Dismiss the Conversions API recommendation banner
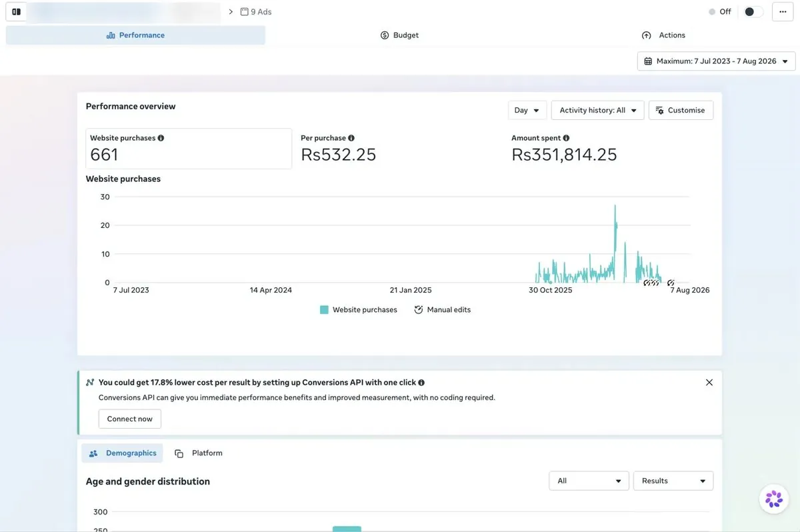 point(709,383)
